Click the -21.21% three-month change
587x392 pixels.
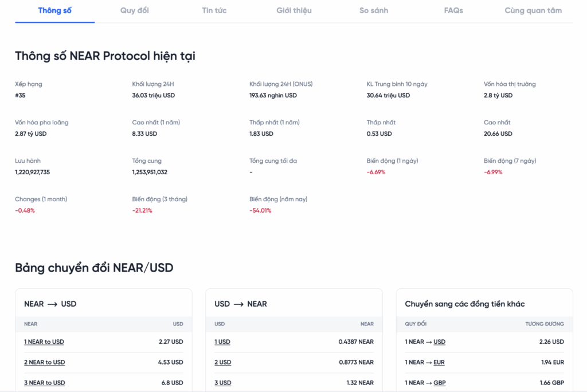[142, 210]
